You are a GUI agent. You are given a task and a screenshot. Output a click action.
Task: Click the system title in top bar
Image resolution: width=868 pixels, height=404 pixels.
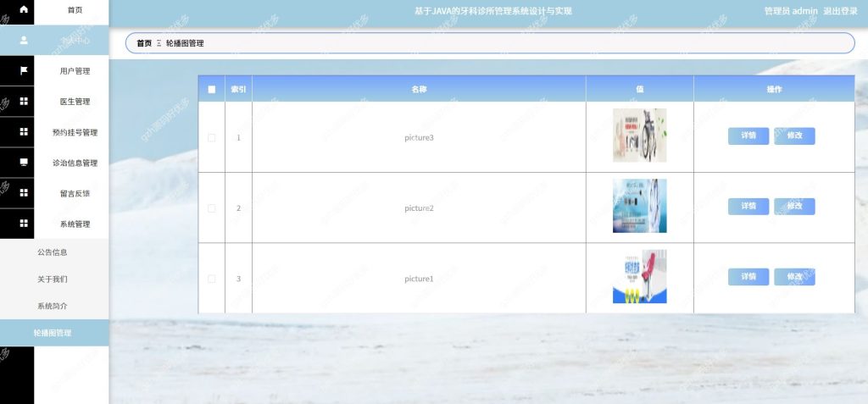(x=493, y=10)
